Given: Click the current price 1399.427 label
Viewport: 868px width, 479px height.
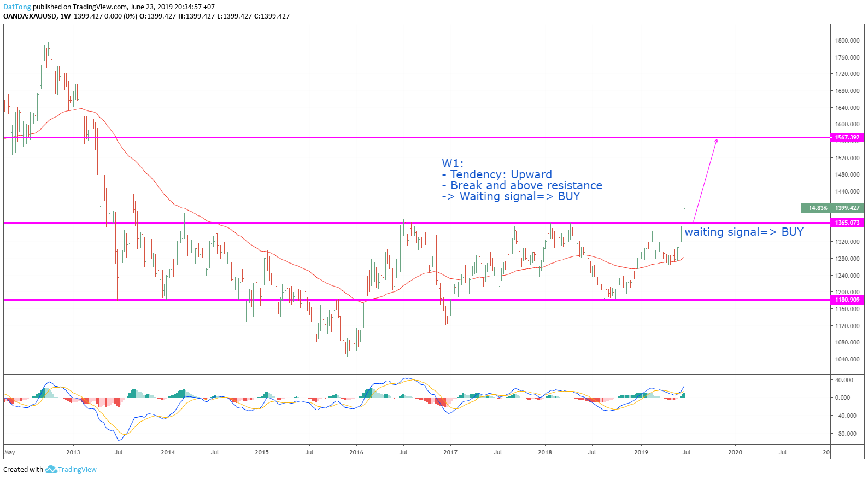Looking at the screenshot, I should point(847,208).
